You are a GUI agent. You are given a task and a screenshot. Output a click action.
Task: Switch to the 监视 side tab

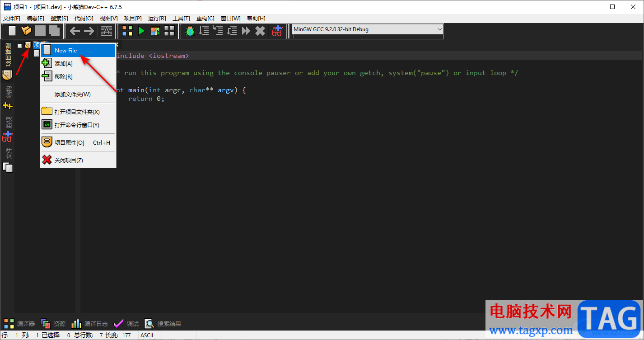point(7,128)
